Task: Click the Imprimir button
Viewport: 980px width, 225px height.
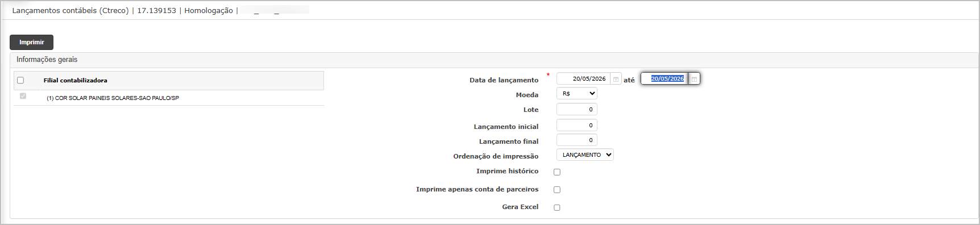Action: [x=31, y=42]
